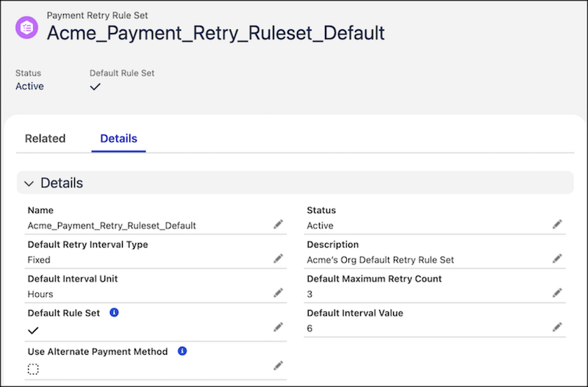Switch to the Related tab
588x387 pixels.
(45, 139)
